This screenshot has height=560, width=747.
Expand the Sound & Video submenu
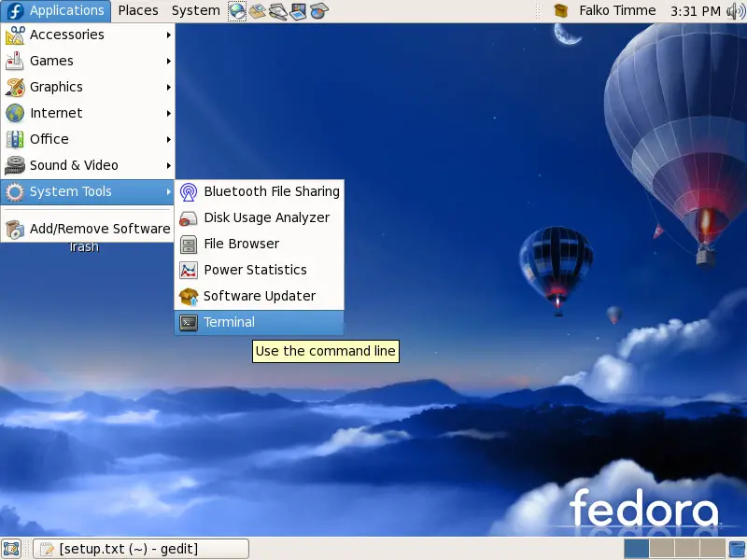coord(88,166)
